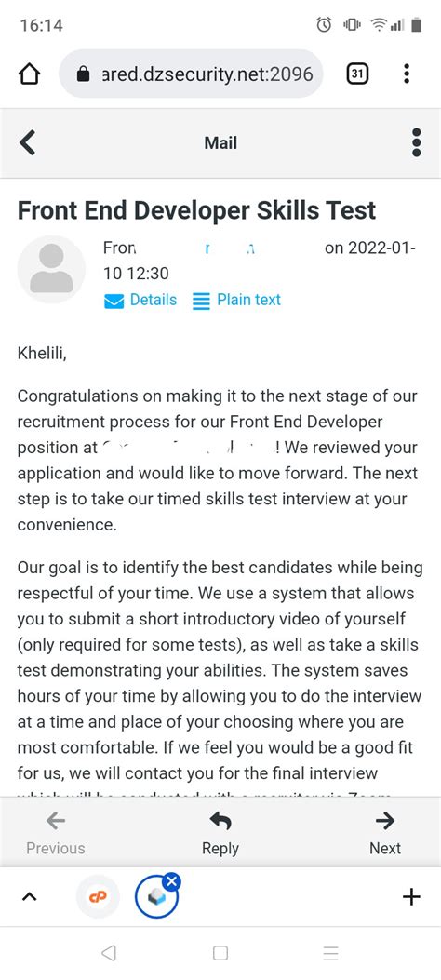Screen dimensions: 441x980
Task: Add a new tab with plus icon
Action: tap(411, 897)
